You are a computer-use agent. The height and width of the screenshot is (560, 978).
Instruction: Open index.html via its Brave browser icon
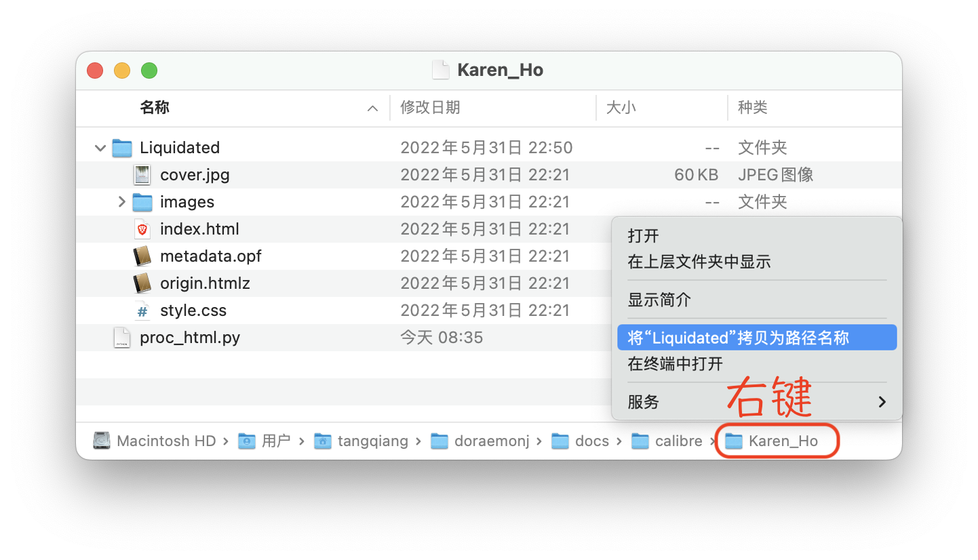pos(142,228)
